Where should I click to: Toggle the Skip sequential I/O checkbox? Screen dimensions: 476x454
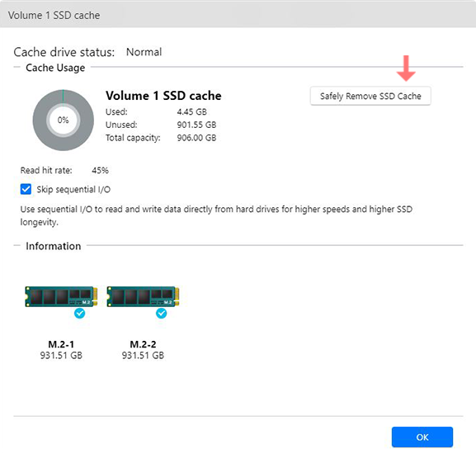click(26, 189)
